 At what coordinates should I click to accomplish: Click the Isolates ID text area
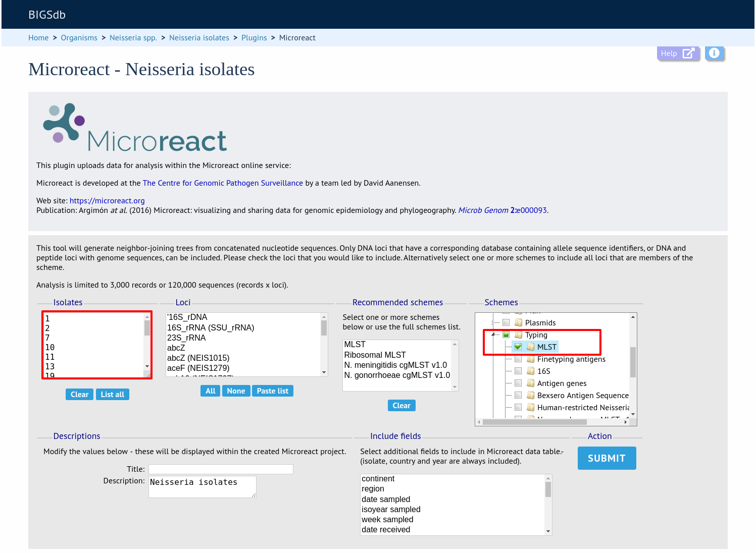click(96, 345)
